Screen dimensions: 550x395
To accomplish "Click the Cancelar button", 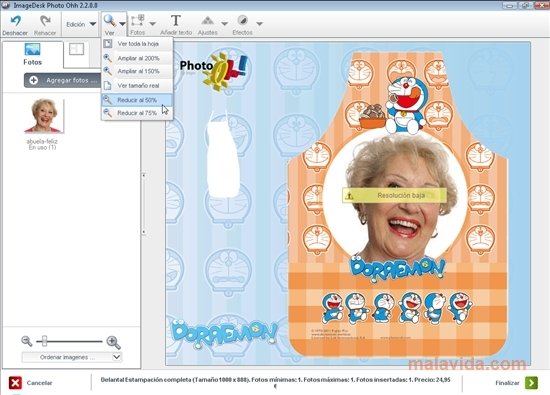I will point(31,383).
